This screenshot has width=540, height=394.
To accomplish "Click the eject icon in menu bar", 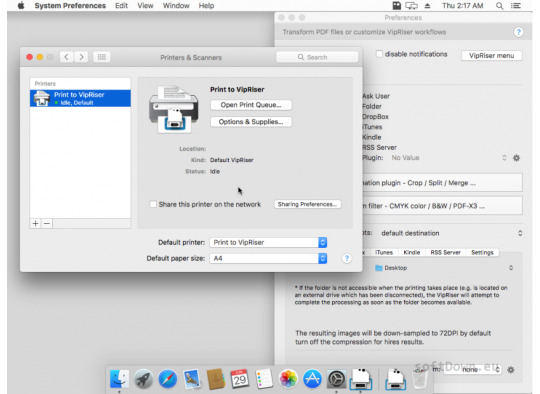I will pos(427,6).
